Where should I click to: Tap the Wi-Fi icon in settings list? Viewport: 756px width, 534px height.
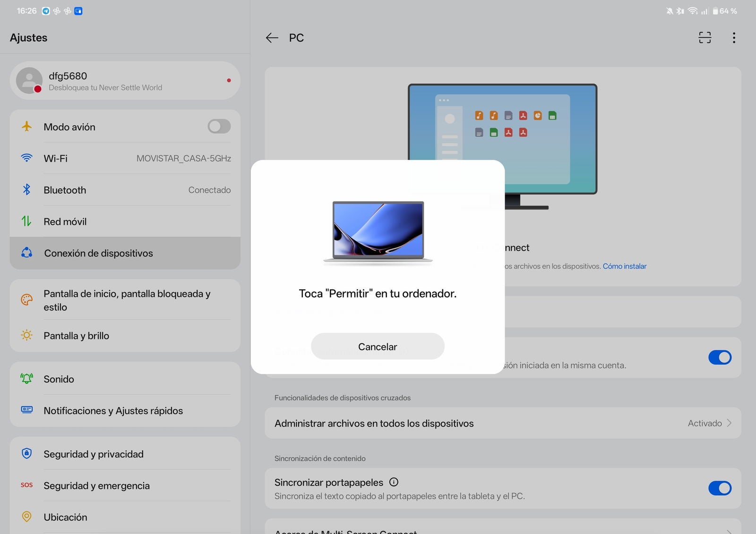(27, 158)
